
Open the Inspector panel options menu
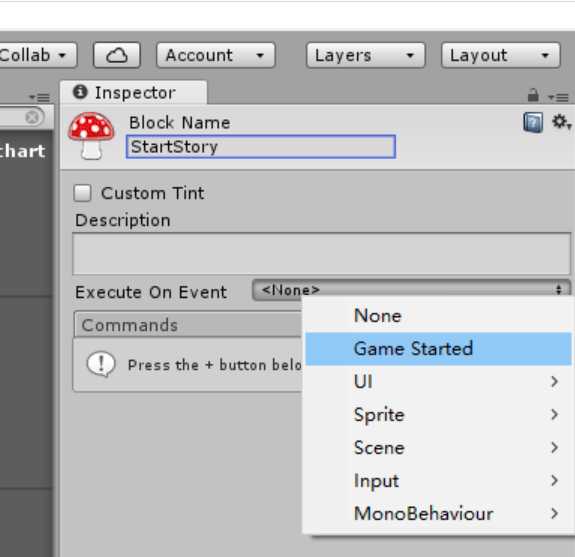[558, 97]
